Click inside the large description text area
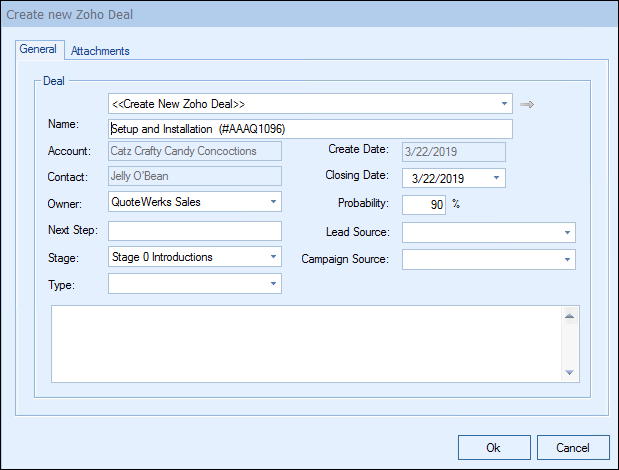 click(306, 344)
